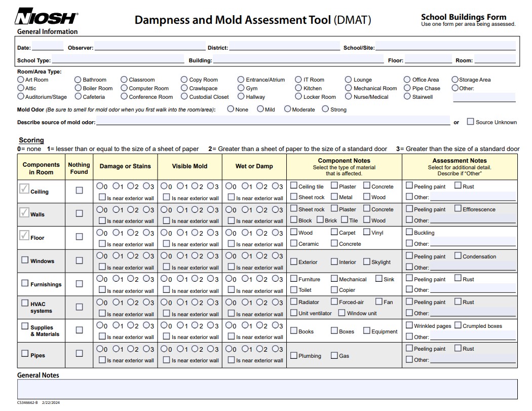Check the Pipes component checkbox
Screen dimensions: 532x411
25,353
